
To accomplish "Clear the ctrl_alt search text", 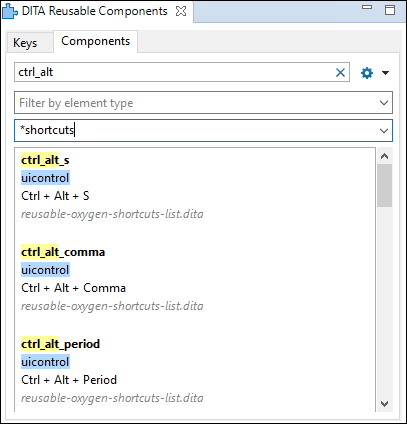I will [x=340, y=72].
